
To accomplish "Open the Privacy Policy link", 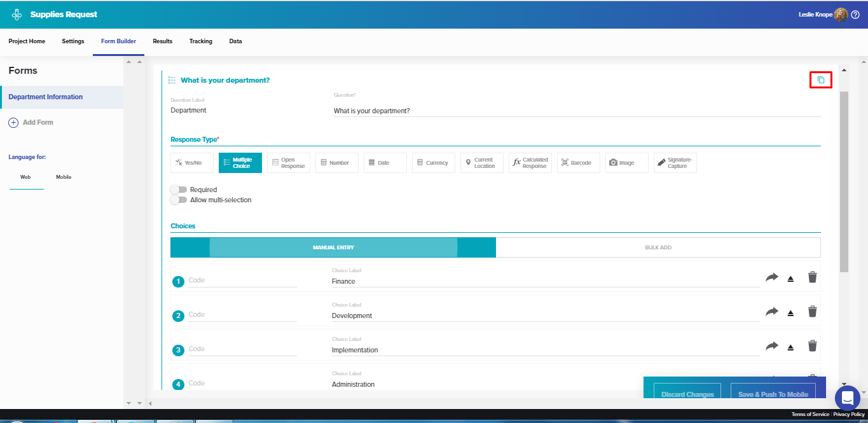I will click(x=849, y=414).
